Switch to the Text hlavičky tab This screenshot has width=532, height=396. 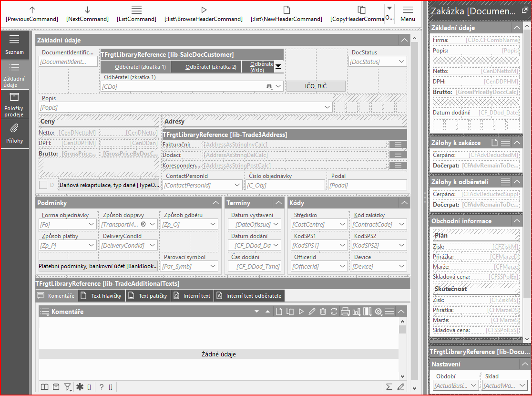102,296
